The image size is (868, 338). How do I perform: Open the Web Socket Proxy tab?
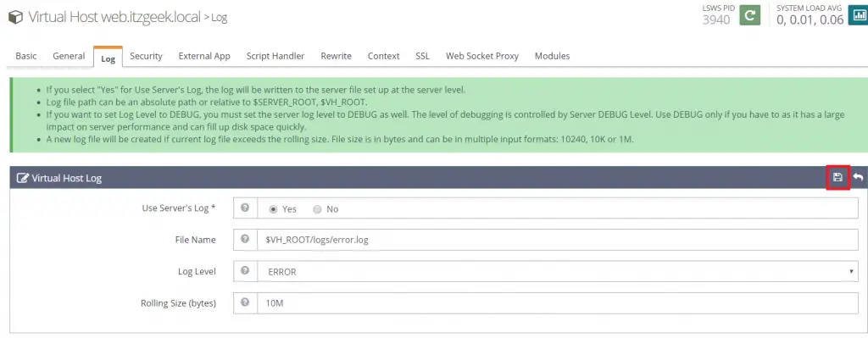tap(482, 56)
